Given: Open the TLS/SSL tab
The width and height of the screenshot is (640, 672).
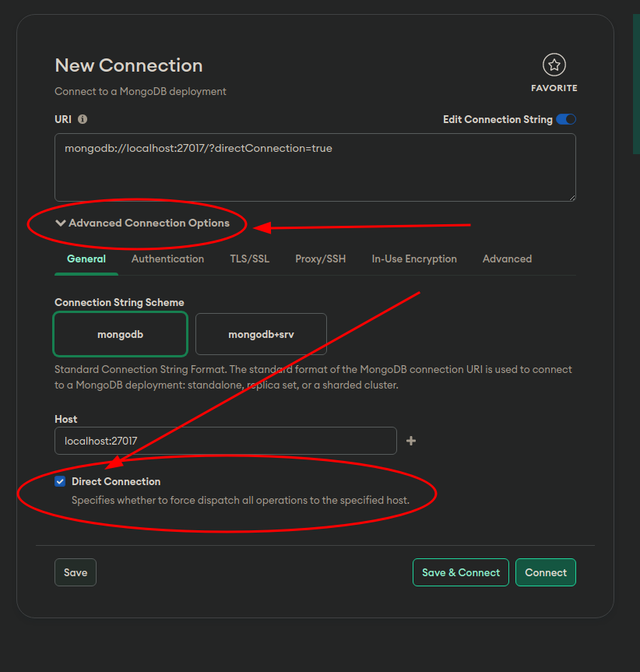Looking at the screenshot, I should 249,259.
